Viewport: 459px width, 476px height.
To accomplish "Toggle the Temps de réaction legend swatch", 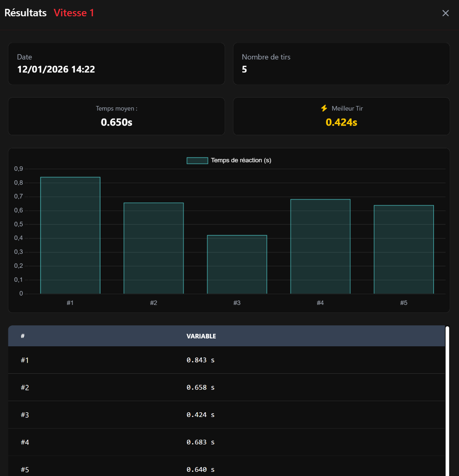I will click(197, 160).
